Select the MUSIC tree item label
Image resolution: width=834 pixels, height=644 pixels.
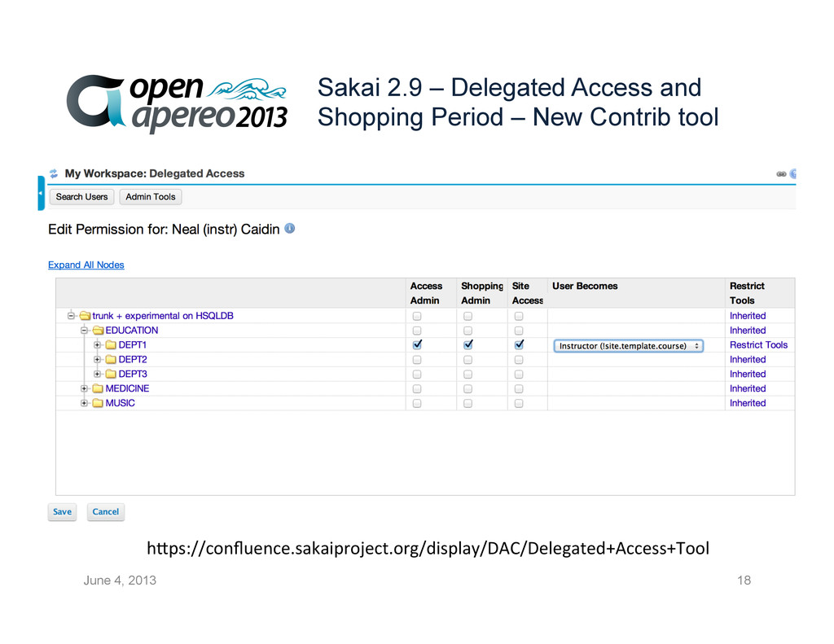[121, 403]
